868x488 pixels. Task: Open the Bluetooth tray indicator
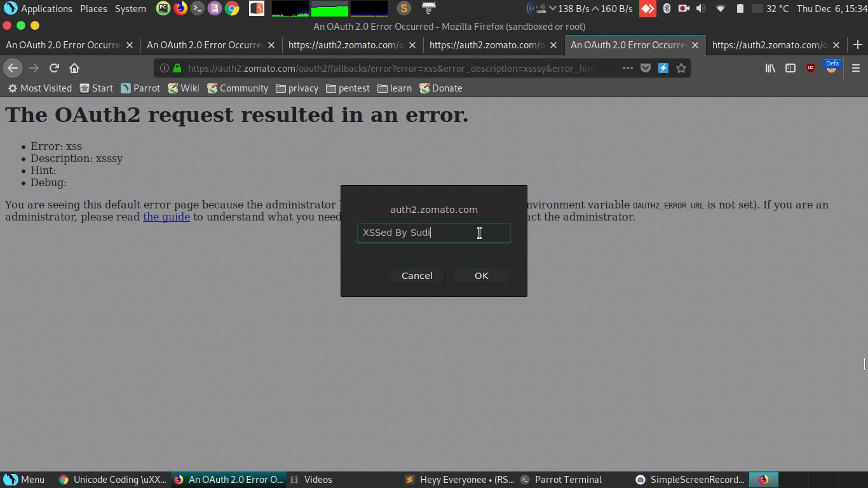click(667, 8)
